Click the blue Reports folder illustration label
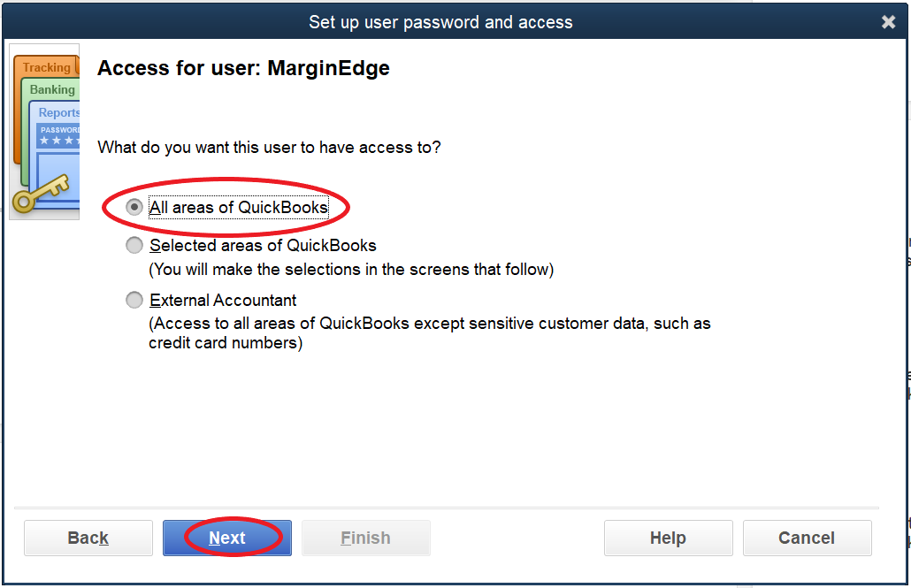 58,112
